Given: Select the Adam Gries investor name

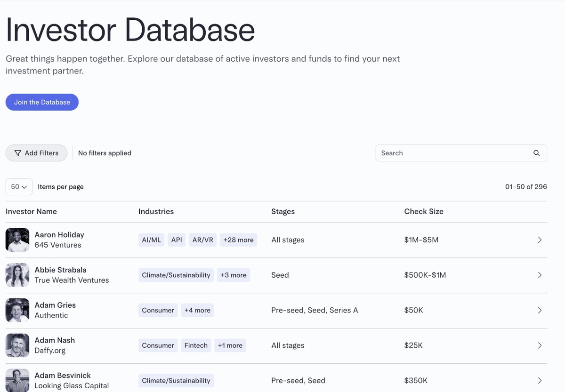Looking at the screenshot, I should 55,305.
